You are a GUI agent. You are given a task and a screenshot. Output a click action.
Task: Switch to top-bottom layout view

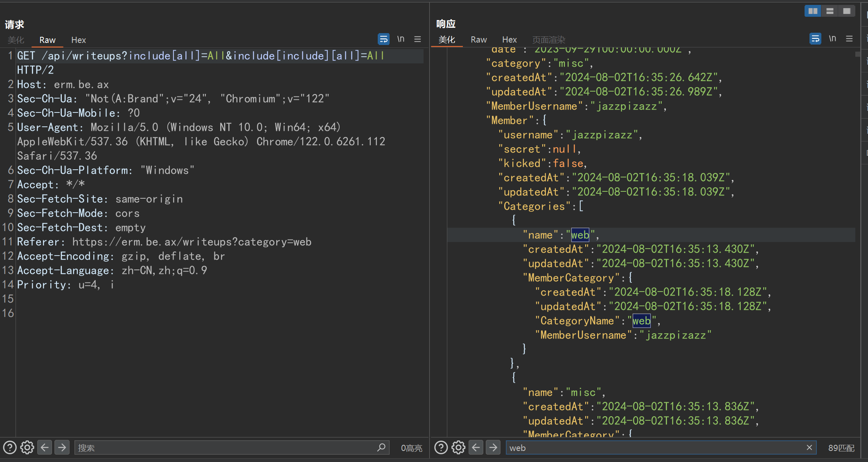point(830,11)
